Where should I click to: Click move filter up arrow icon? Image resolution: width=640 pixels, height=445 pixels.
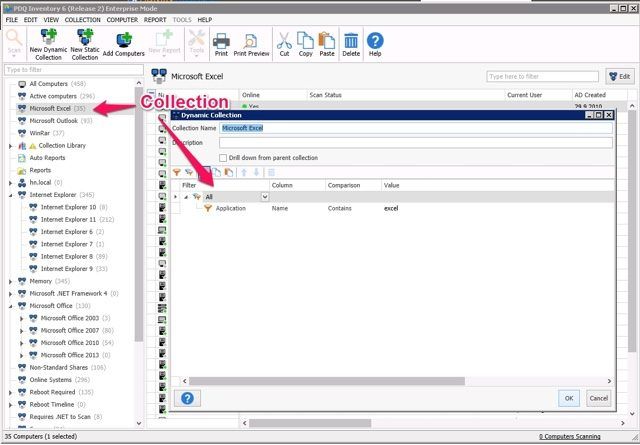pyautogui.click(x=244, y=173)
